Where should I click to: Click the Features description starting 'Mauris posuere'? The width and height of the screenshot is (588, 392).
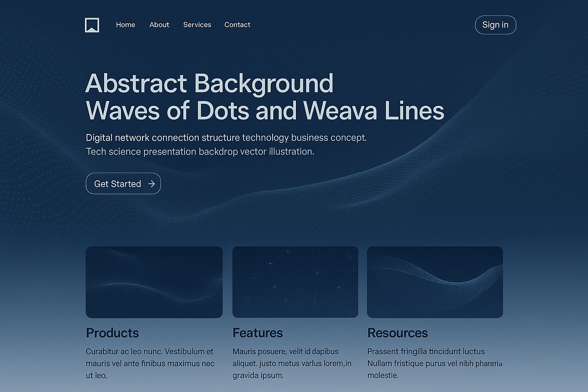pos(292,363)
